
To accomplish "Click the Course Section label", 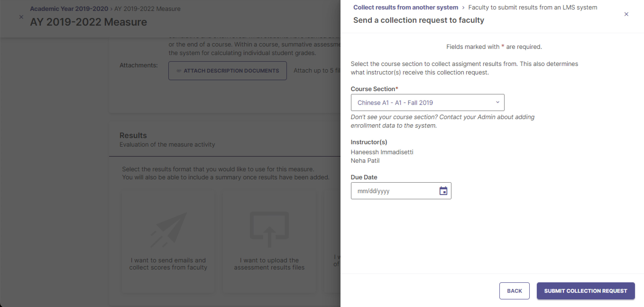I will click(374, 89).
